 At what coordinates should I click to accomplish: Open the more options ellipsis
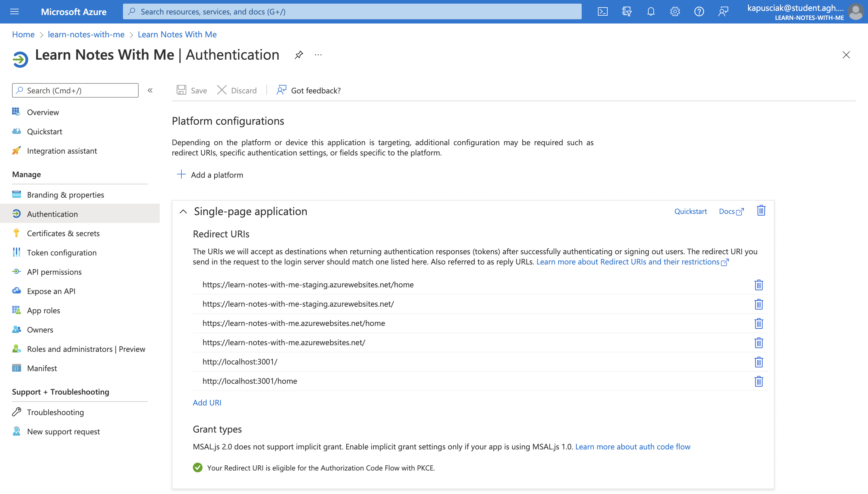pos(318,55)
